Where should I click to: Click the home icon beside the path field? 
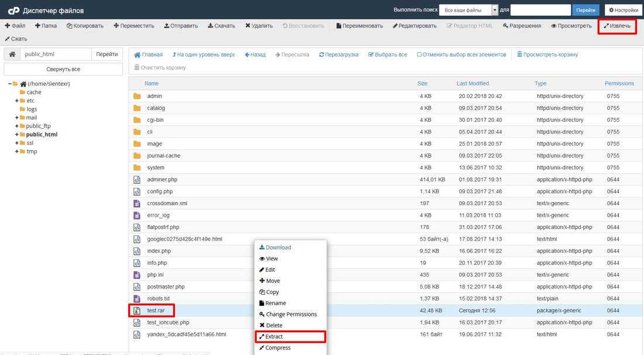[12, 54]
